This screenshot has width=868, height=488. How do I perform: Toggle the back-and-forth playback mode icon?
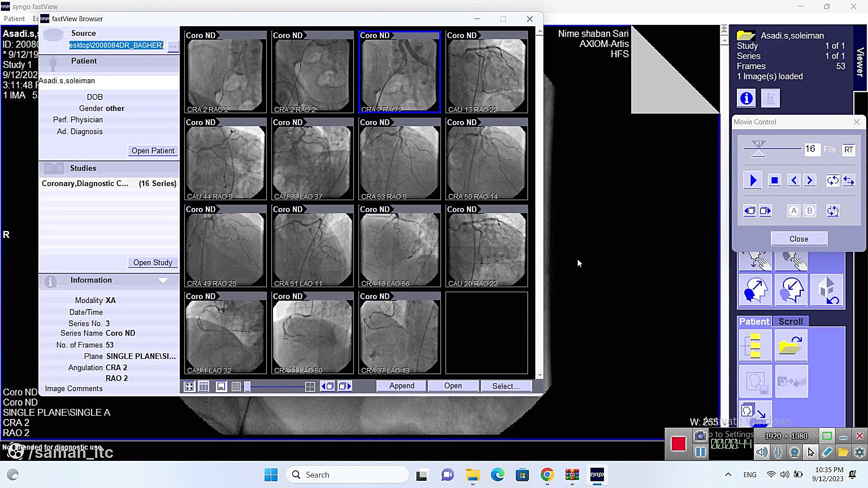(x=849, y=181)
